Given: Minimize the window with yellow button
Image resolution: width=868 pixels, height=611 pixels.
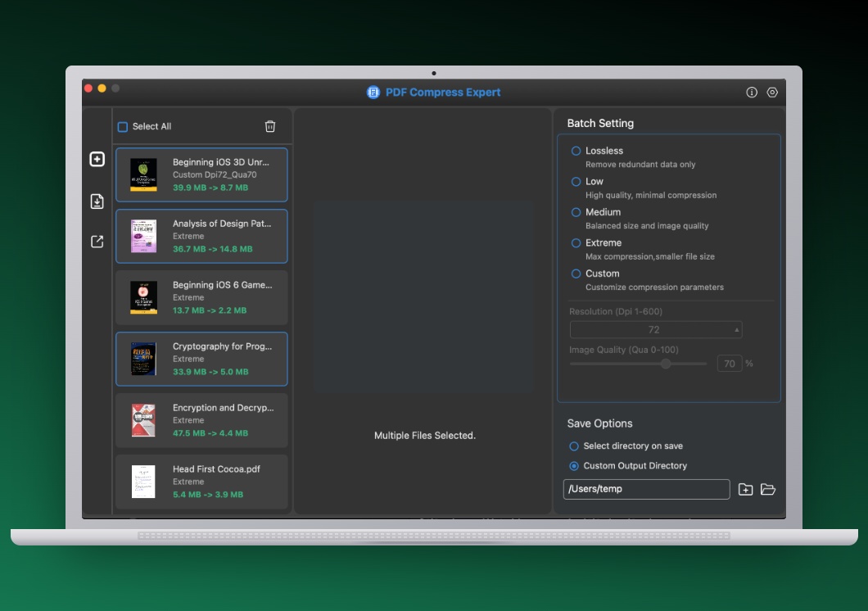Looking at the screenshot, I should [x=102, y=88].
